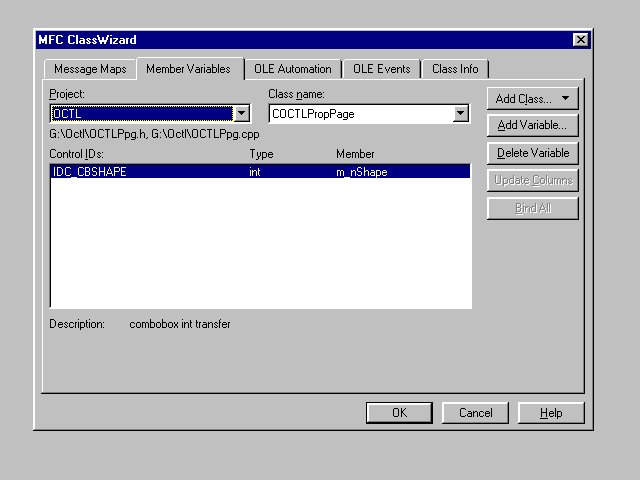Open the OLE Automation tab
This screenshot has height=480, width=640.
tap(292, 69)
